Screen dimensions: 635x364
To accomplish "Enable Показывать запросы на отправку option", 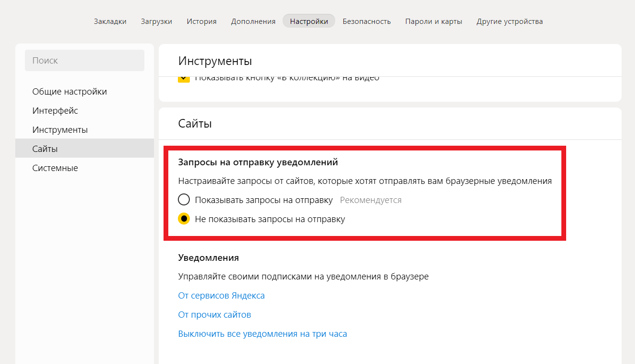I will click(184, 200).
